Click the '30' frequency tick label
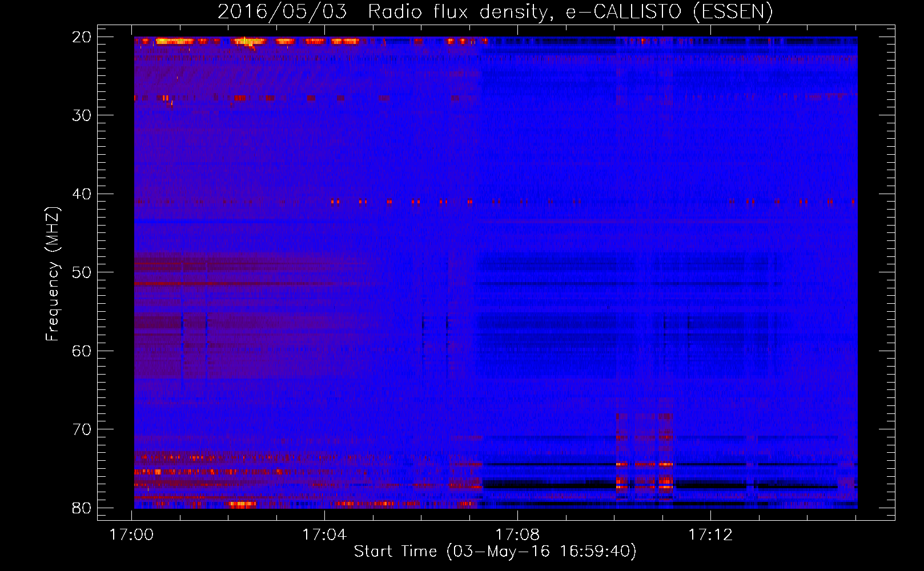This screenshot has height=571, width=924. click(82, 115)
